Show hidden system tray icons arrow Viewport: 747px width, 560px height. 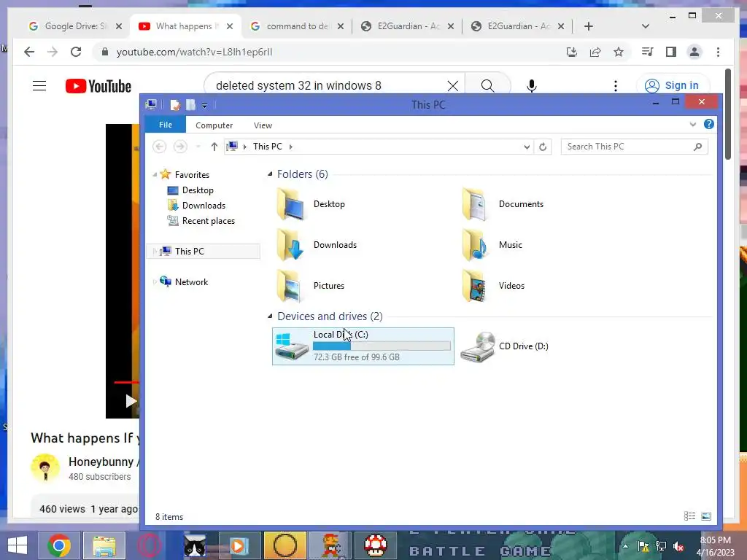pos(625,545)
